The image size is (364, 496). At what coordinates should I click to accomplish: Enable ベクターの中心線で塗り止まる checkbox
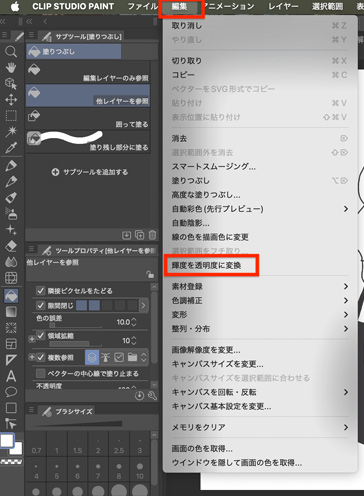[41, 373]
